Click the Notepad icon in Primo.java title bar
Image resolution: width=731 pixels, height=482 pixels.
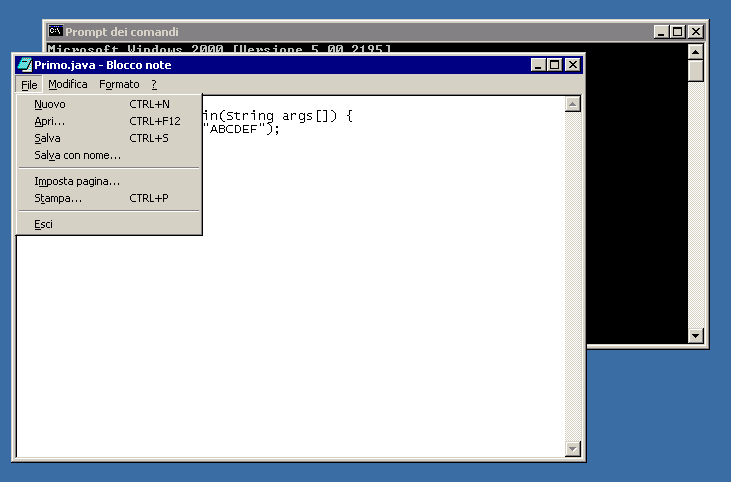[x=24, y=65]
